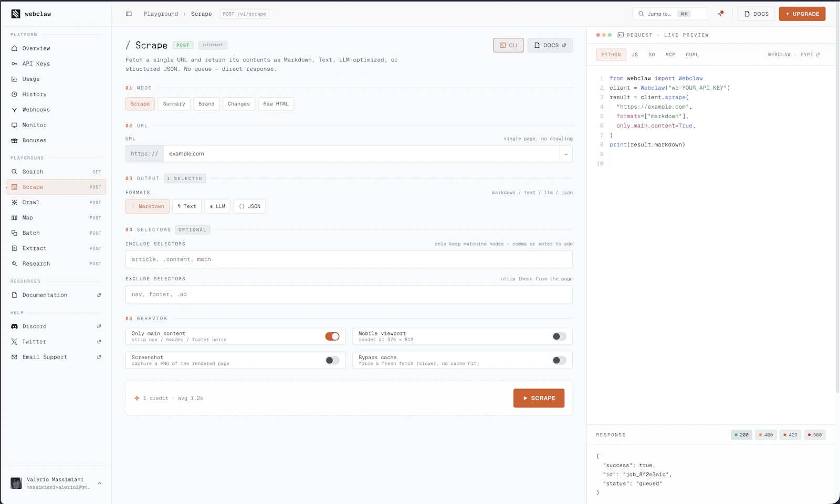Screen dimensions: 840x504
Task: Switch code sample to CURL tab
Action: click(692, 55)
